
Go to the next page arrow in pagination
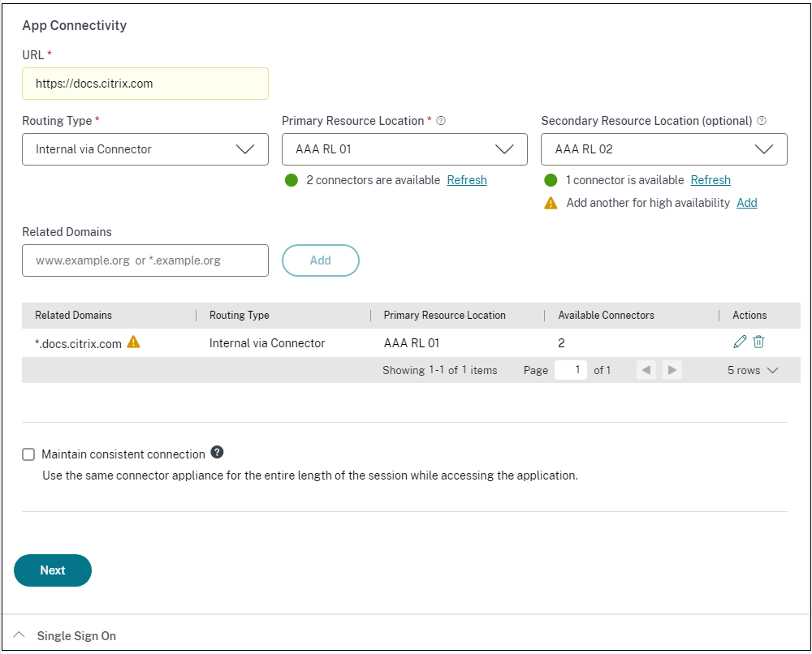pos(672,370)
